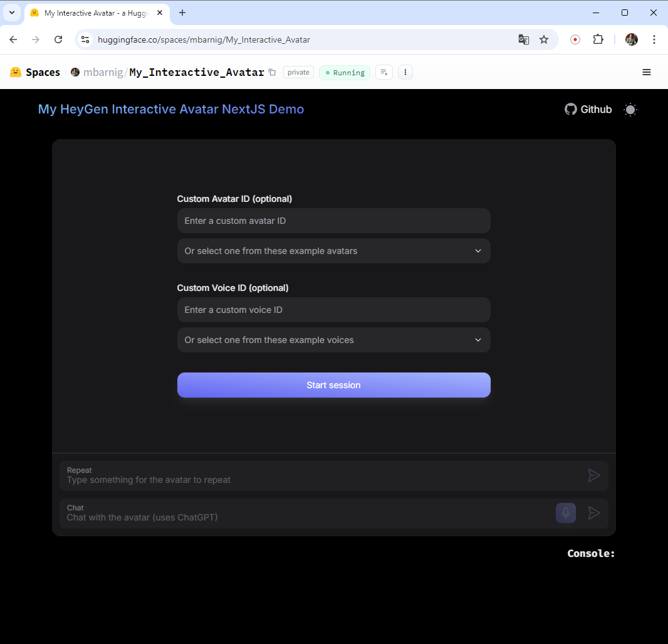The width and height of the screenshot is (668, 644).
Task: Open site information icon in address bar
Action: coord(85,40)
